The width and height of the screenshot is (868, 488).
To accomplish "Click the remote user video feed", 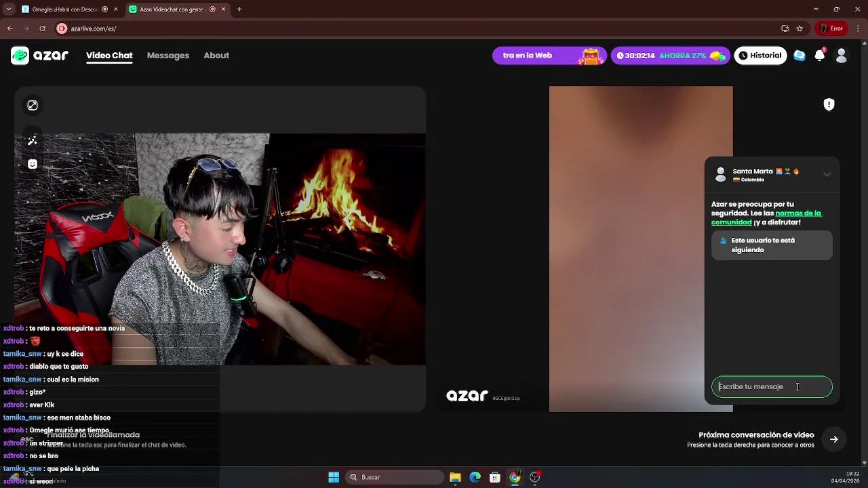I will coord(641,249).
